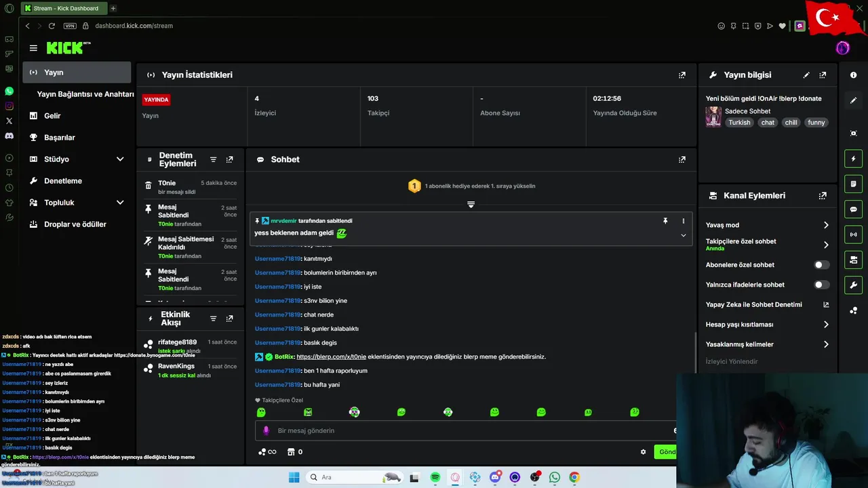This screenshot has height=488, width=868.
Task: Open the blerp.com/x/t0nie link in chat
Action: pyautogui.click(x=331, y=357)
